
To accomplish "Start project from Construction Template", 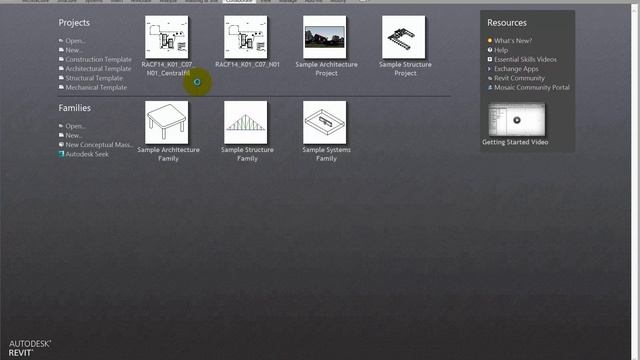I will (98, 60).
